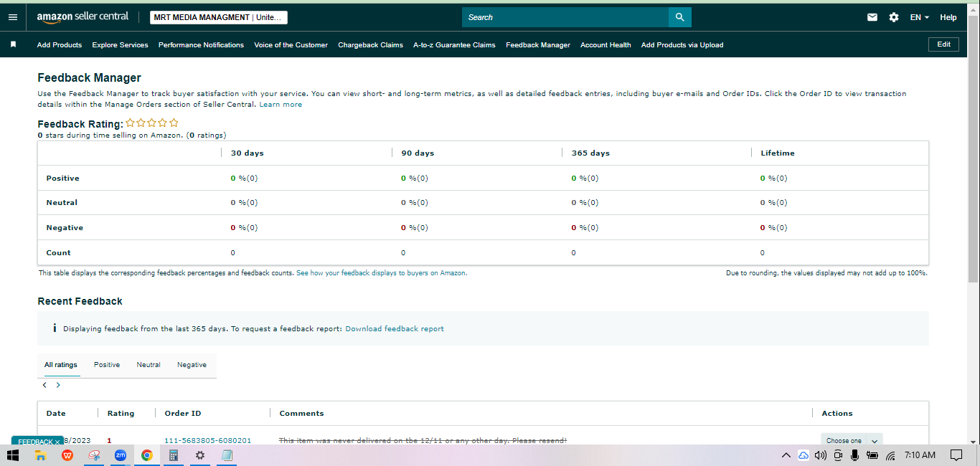The width and height of the screenshot is (980, 466).
Task: Click the empty Feedback Rating stars
Action: 152,123
